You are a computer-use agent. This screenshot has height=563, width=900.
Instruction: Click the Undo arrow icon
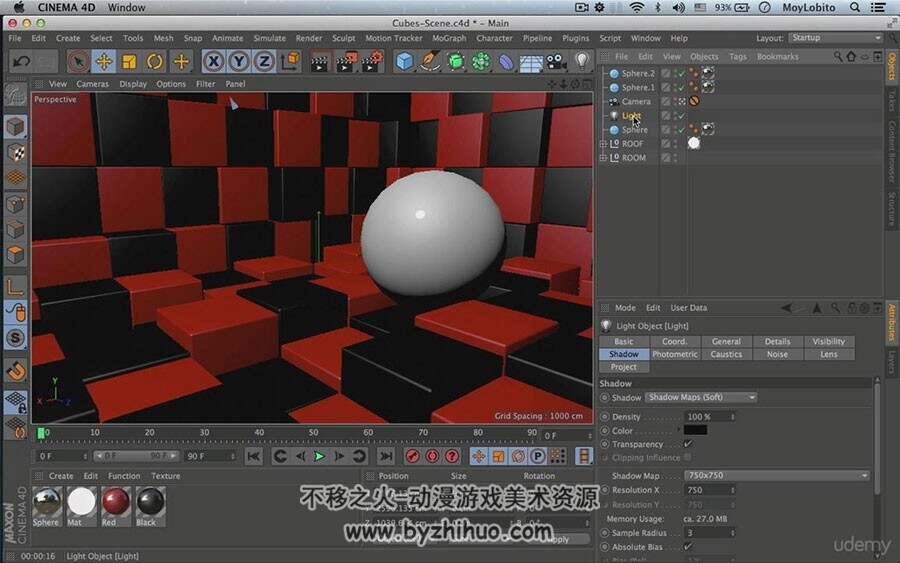click(21, 61)
